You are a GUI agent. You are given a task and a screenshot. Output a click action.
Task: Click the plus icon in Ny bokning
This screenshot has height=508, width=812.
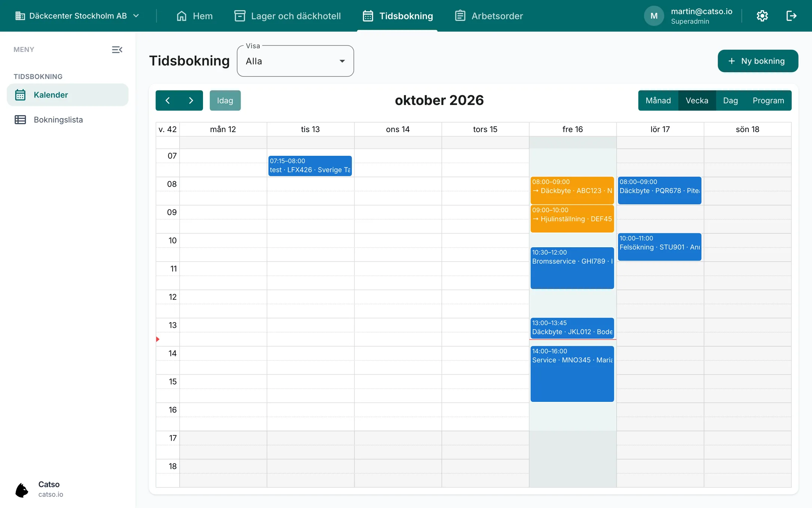point(732,61)
